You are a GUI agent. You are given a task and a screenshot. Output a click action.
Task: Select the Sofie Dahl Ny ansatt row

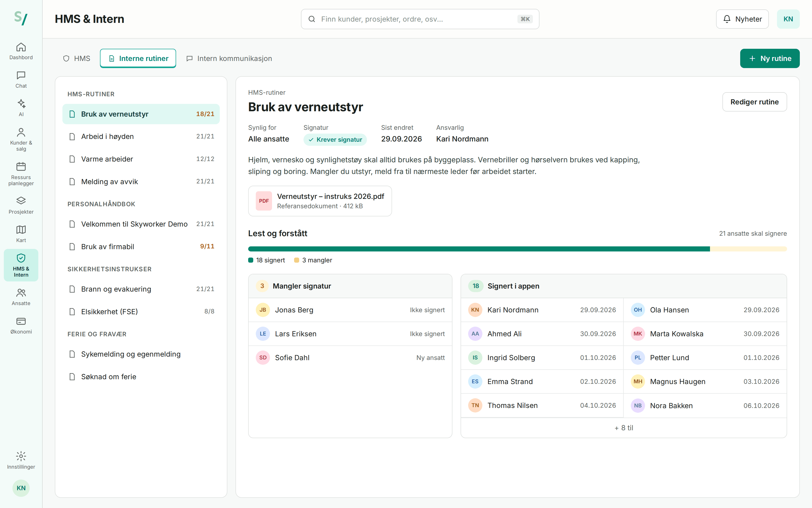click(x=350, y=357)
